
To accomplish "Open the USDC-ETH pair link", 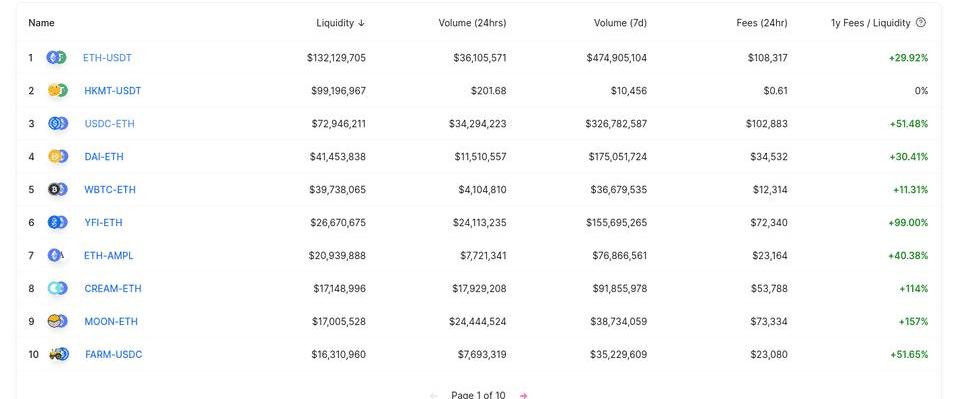I will [110, 124].
